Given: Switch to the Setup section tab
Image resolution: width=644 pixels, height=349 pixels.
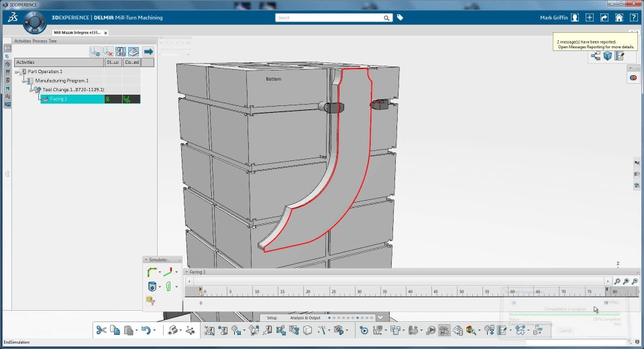Looking at the screenshot, I should (x=272, y=317).
